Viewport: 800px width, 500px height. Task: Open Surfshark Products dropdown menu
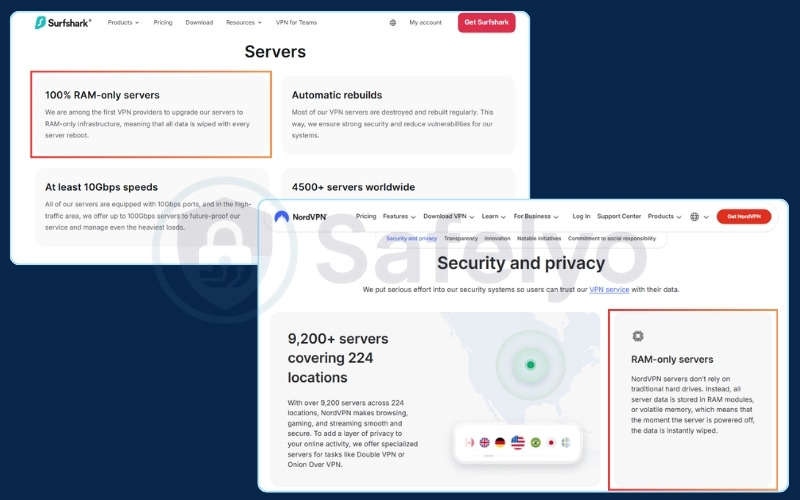123,22
